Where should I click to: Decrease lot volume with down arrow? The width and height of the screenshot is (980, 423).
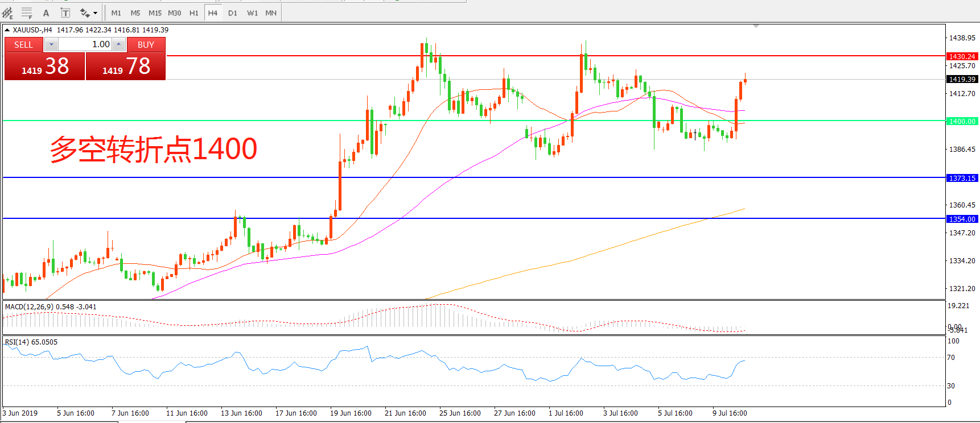[51, 44]
